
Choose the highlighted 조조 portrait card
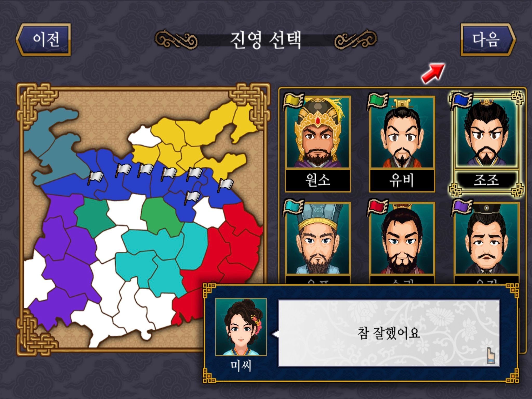point(486,144)
